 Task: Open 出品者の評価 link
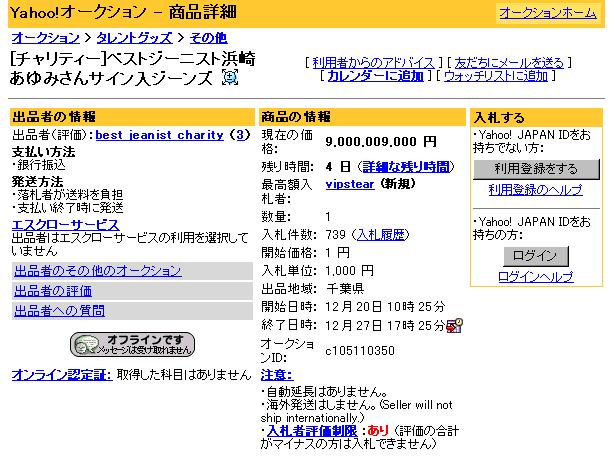point(53,291)
